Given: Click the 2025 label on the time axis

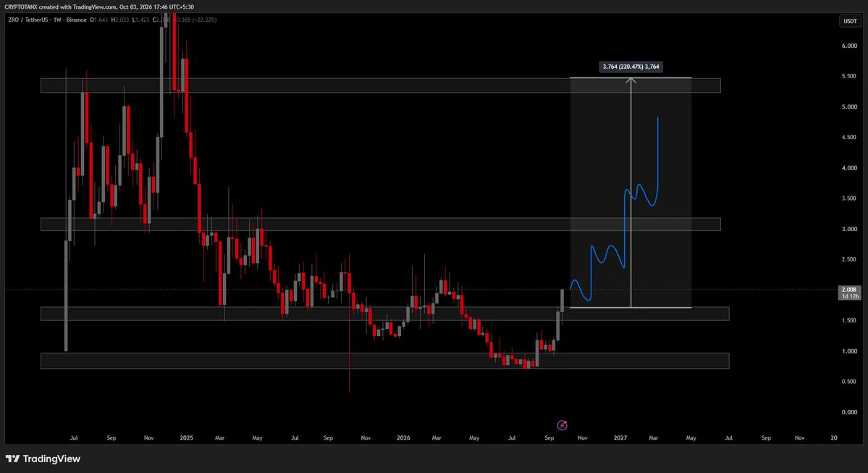Looking at the screenshot, I should 187,438.
